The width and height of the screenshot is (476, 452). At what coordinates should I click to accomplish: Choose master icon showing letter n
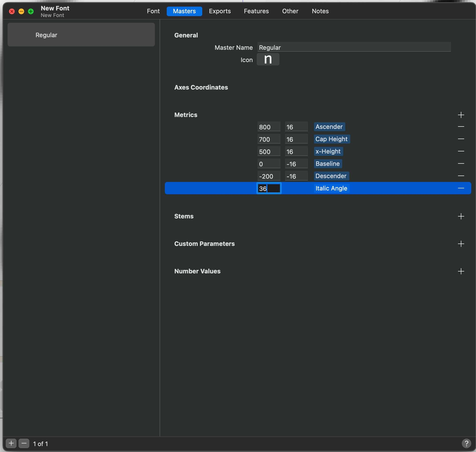pos(268,59)
